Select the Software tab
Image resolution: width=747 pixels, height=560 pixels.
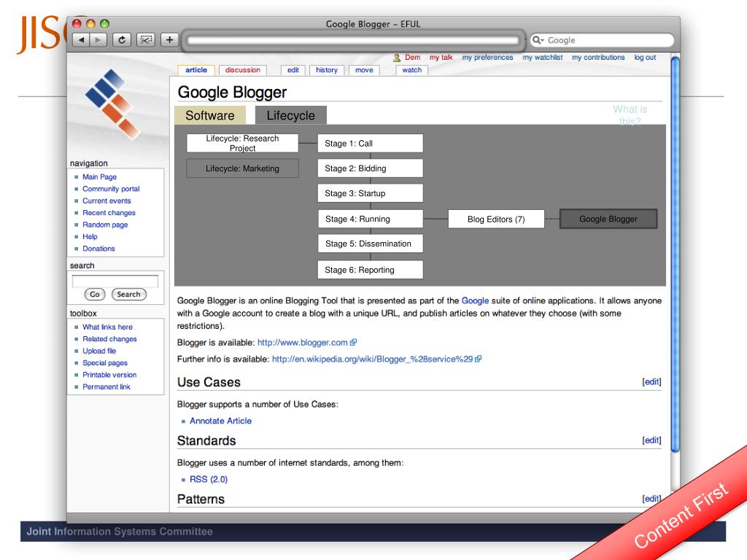coord(210,115)
